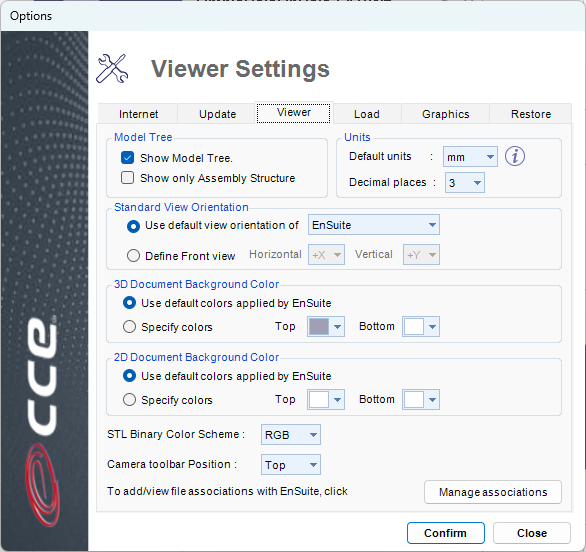Toggle the Show Model Tree checkbox

[127, 158]
